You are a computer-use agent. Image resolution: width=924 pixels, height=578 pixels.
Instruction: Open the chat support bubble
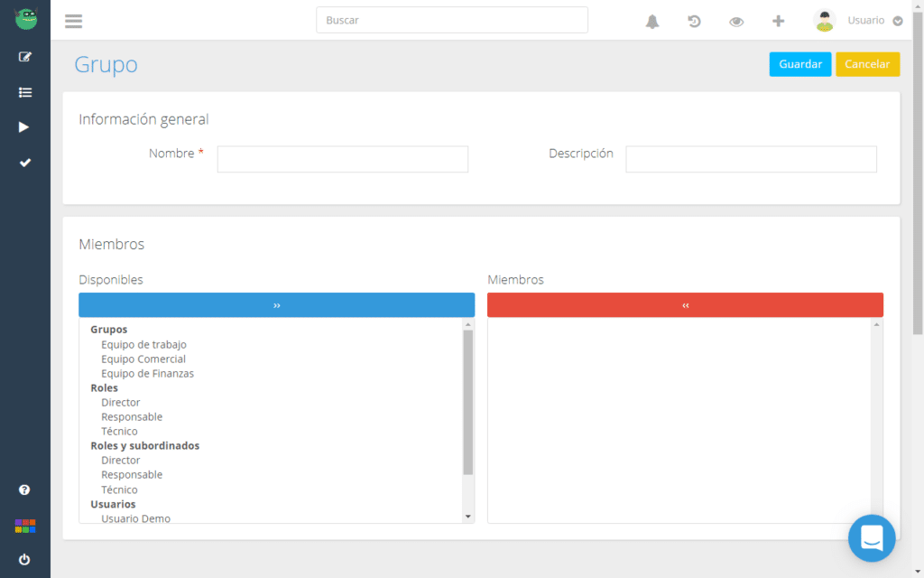tap(871, 538)
